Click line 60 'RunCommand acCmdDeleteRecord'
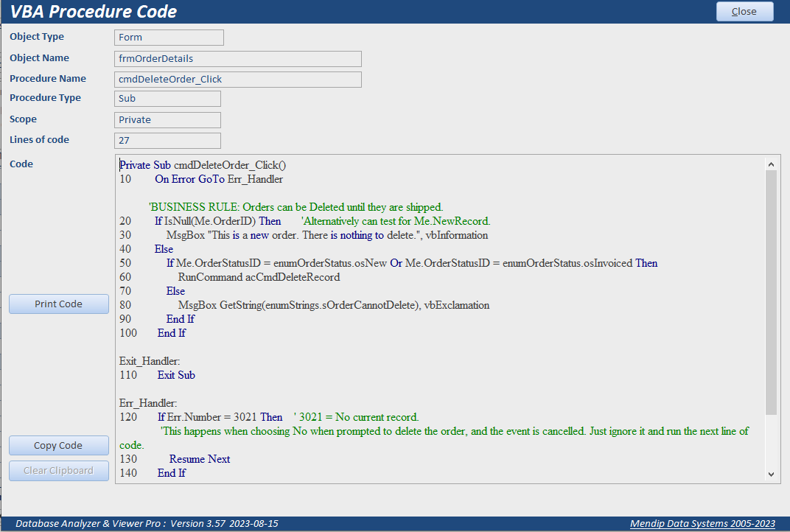 (230, 277)
